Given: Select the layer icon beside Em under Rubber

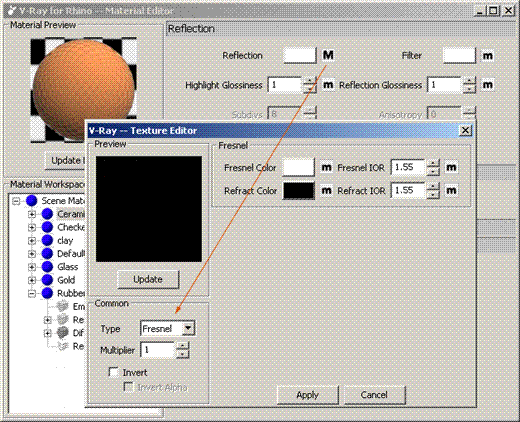Looking at the screenshot, I should 62,306.
